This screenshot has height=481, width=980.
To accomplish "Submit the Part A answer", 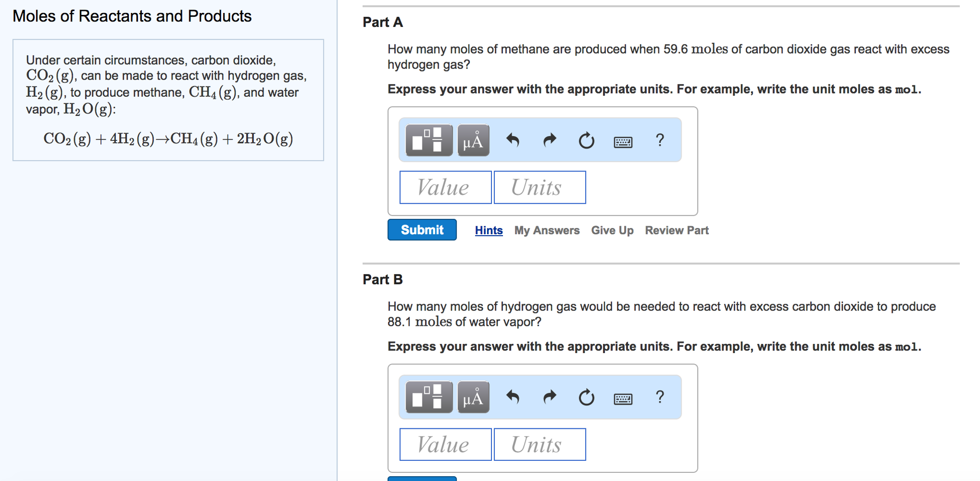I will [422, 229].
